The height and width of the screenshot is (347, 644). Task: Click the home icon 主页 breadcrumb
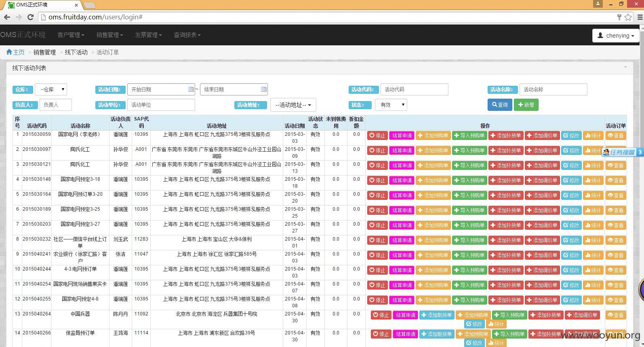[x=15, y=52]
